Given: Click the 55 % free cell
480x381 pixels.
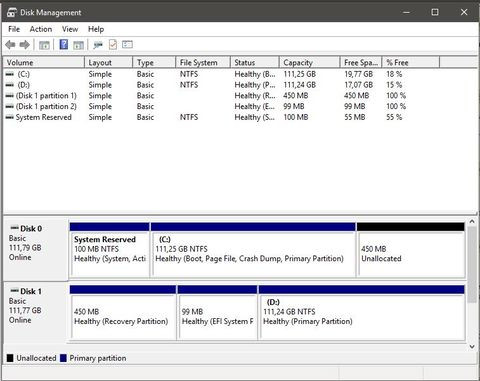Looking at the screenshot, I should (394, 117).
